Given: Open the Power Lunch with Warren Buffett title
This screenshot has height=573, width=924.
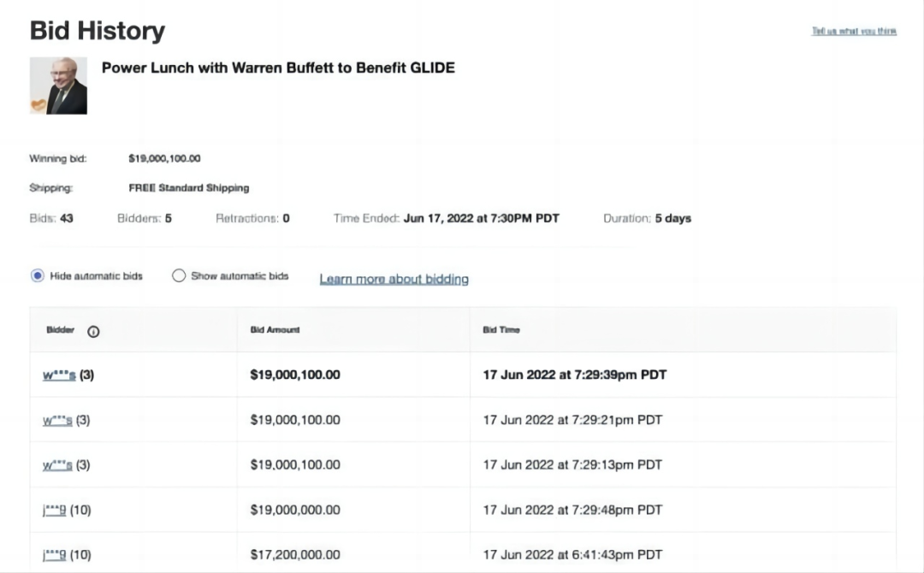Looking at the screenshot, I should (x=278, y=68).
